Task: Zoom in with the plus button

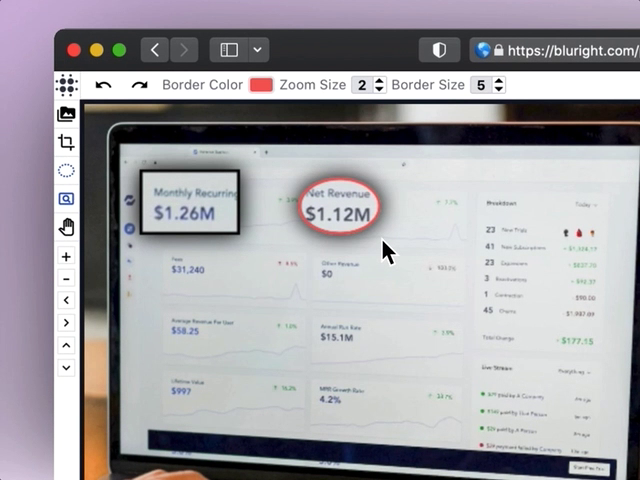Action: click(x=66, y=257)
